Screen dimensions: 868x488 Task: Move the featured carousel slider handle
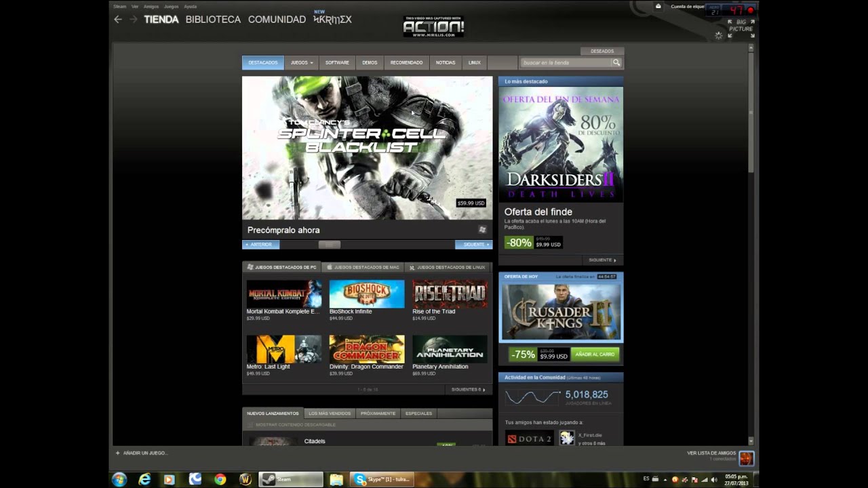pos(330,244)
